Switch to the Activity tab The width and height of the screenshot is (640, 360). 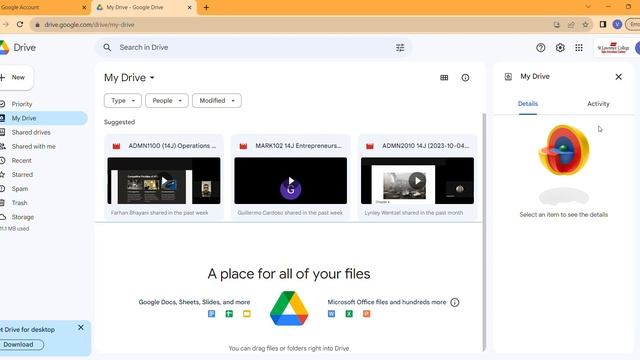pyautogui.click(x=598, y=104)
